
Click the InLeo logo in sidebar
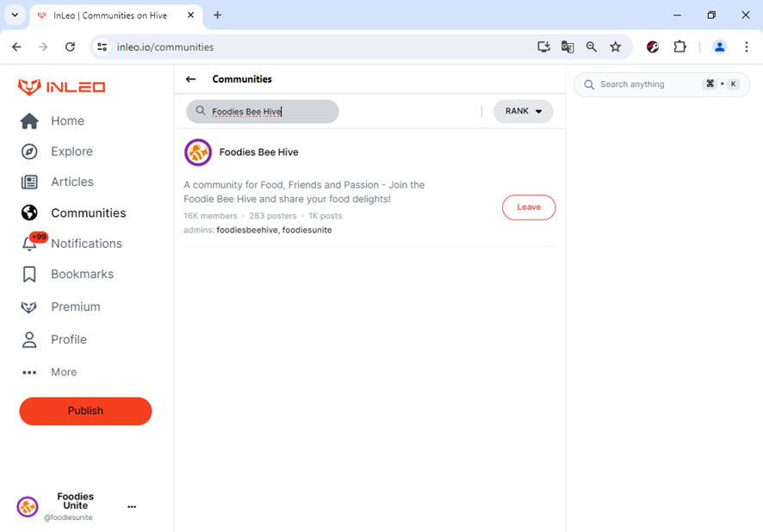click(61, 87)
